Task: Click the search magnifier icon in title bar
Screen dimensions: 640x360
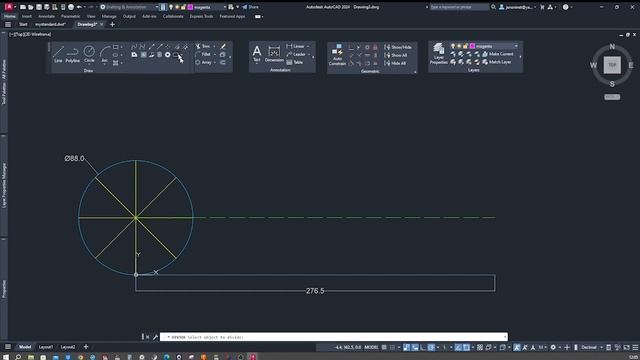Action: [x=493, y=7]
